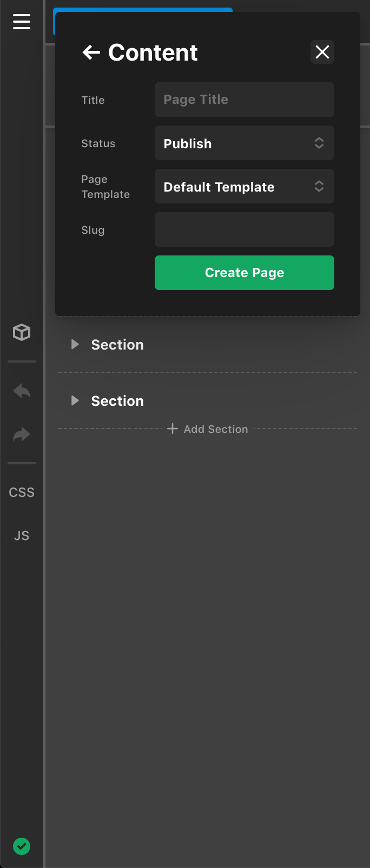Click the undo arrow icon
Viewport: 370px width, 868px height.
(22, 391)
